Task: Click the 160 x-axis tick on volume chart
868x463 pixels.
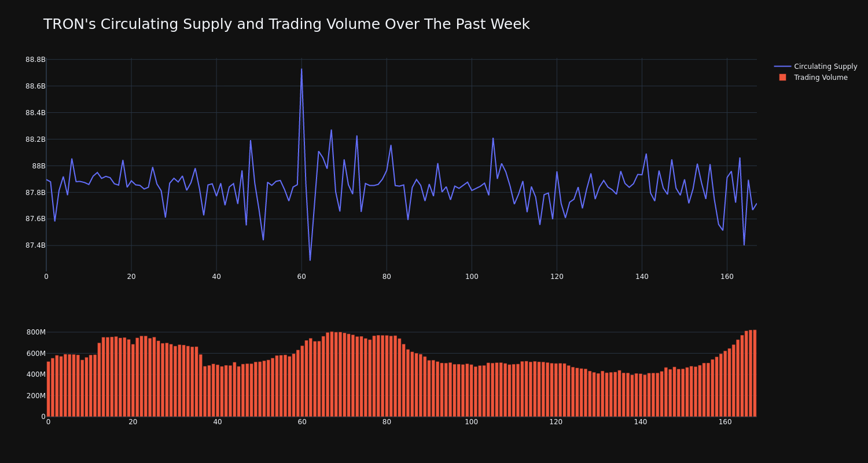Action: tap(725, 422)
